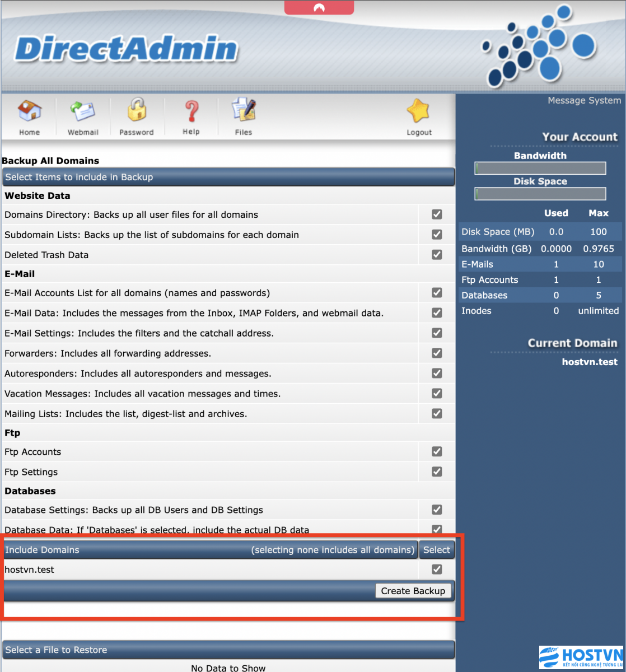The width and height of the screenshot is (626, 672).
Task: Open the Help section
Action: point(190,116)
